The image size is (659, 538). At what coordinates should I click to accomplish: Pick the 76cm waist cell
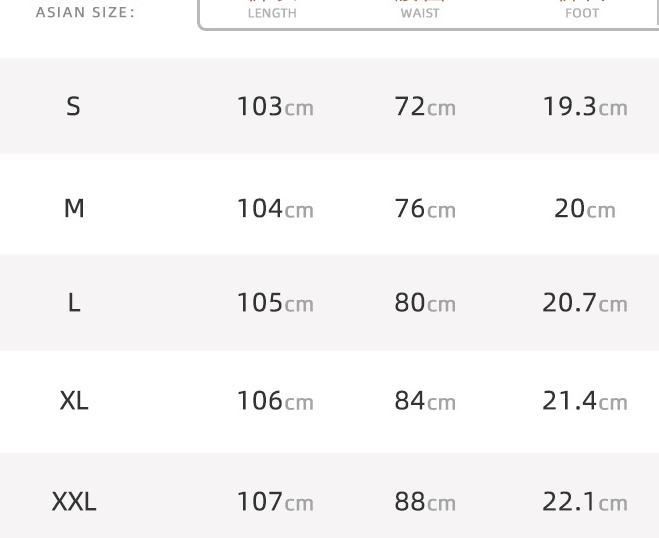click(425, 208)
